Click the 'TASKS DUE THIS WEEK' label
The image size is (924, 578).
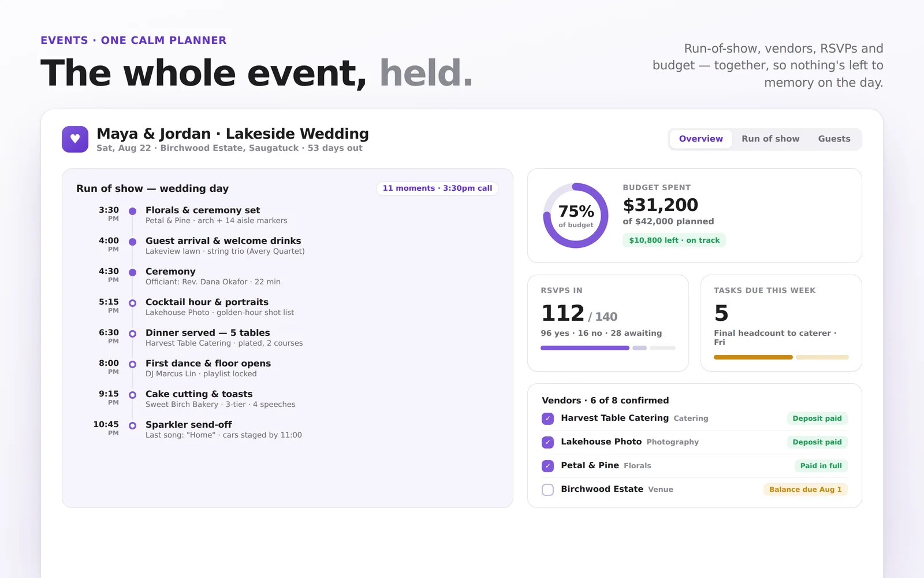pyautogui.click(x=765, y=291)
